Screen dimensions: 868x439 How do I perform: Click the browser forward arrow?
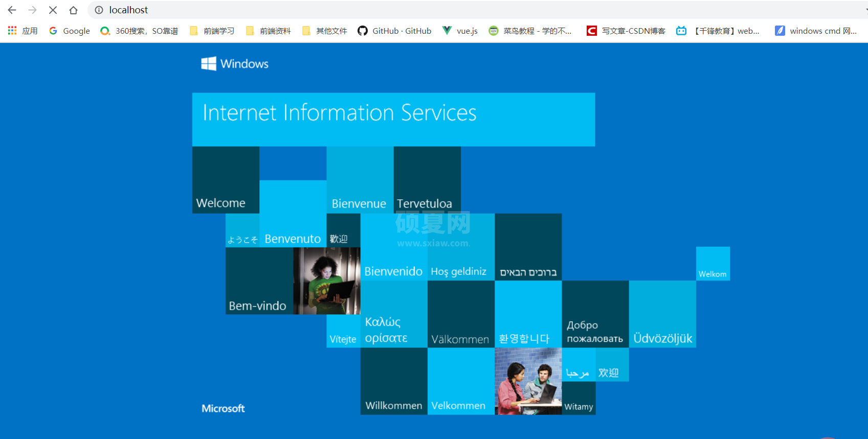pyautogui.click(x=32, y=10)
